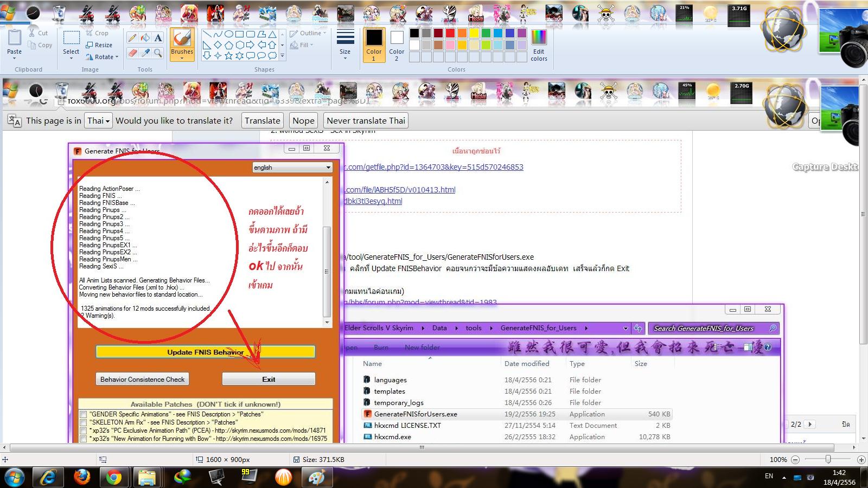Screen dimensions: 868x488
Task: Click the Cut button
Action: click(x=39, y=33)
